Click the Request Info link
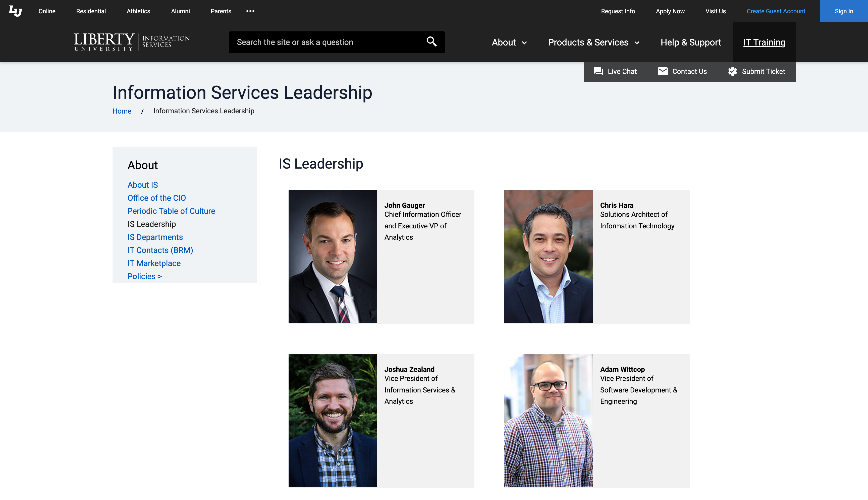 click(x=618, y=11)
